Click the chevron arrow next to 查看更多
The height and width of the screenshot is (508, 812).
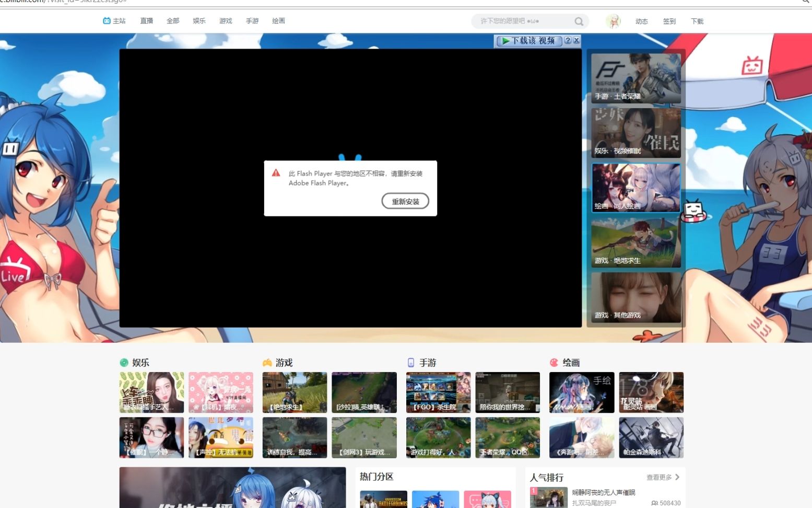pyautogui.click(x=677, y=477)
